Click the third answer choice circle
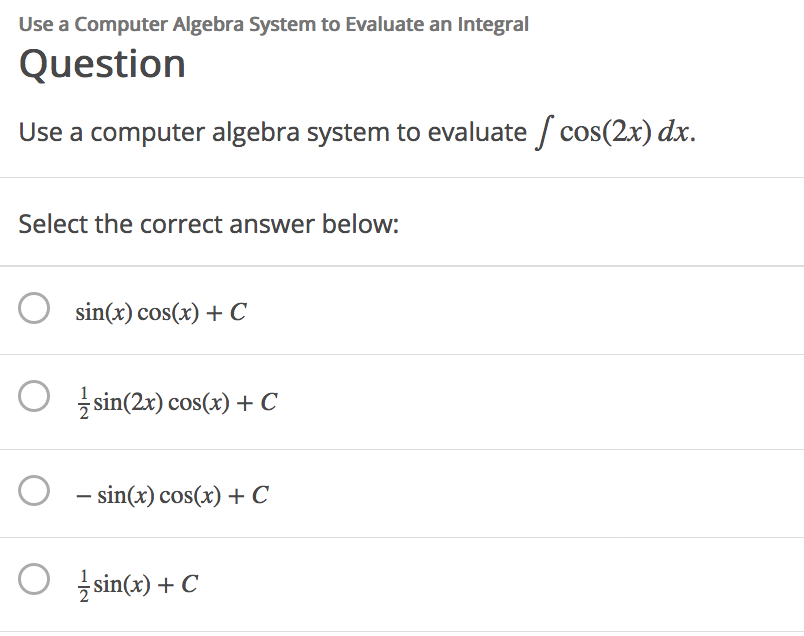Screen dimensions: 804x636 coord(33,490)
